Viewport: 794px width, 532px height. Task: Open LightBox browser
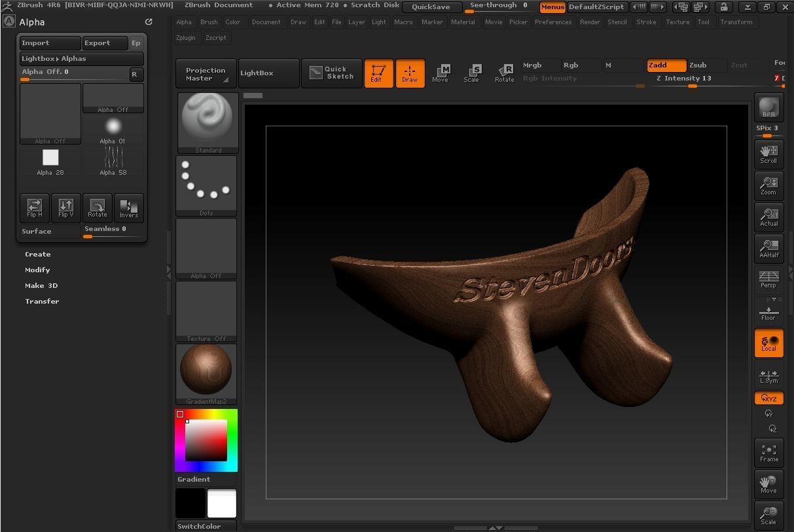coord(268,73)
